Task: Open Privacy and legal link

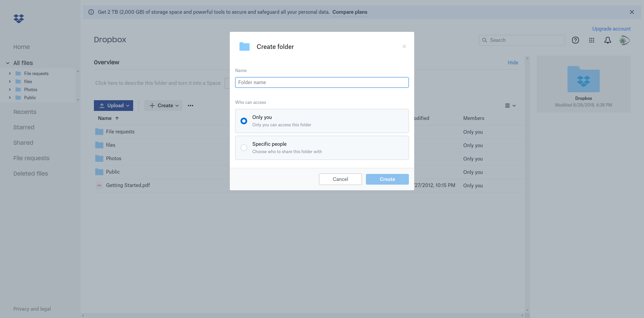Action: (32, 309)
